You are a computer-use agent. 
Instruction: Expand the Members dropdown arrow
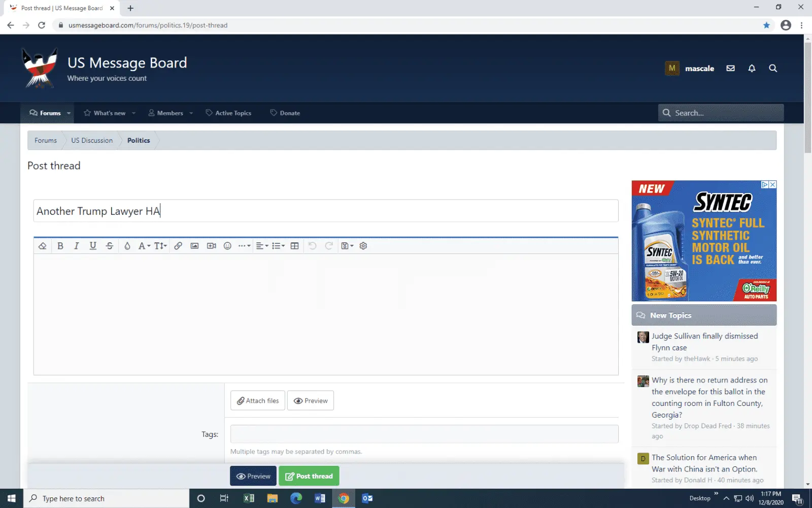(191, 113)
